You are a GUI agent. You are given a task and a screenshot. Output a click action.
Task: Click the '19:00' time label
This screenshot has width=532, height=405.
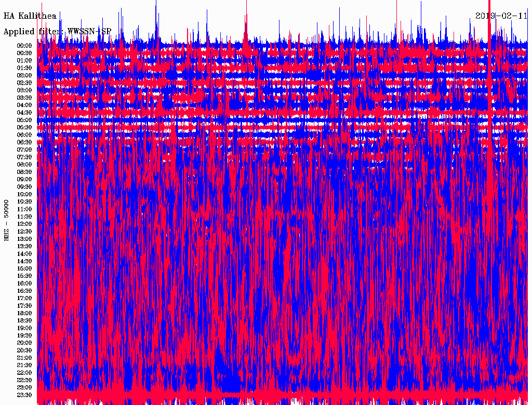click(24, 328)
